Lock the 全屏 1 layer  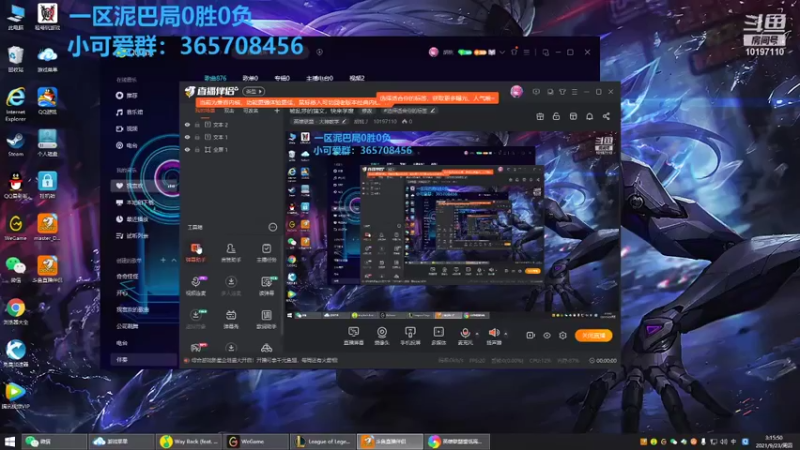pyautogui.click(x=197, y=149)
